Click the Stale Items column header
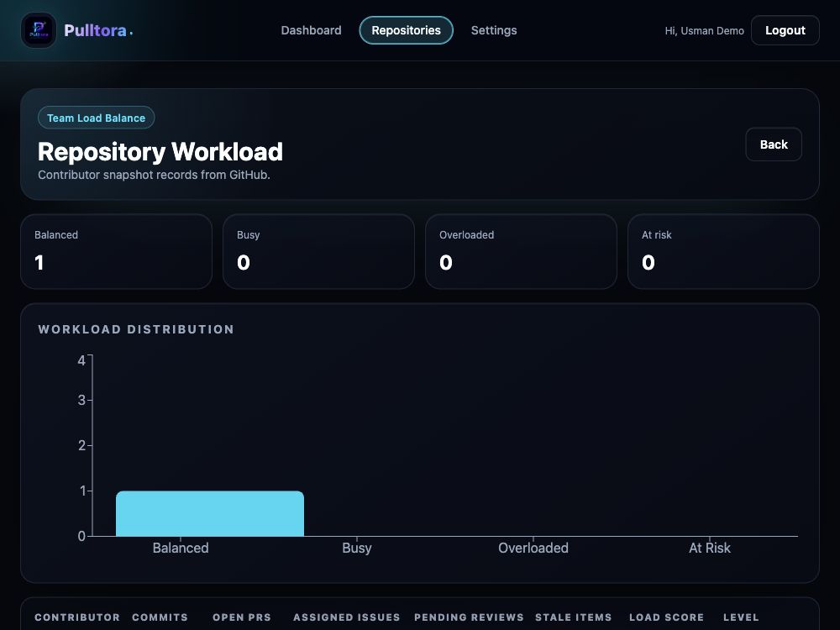 tap(573, 617)
